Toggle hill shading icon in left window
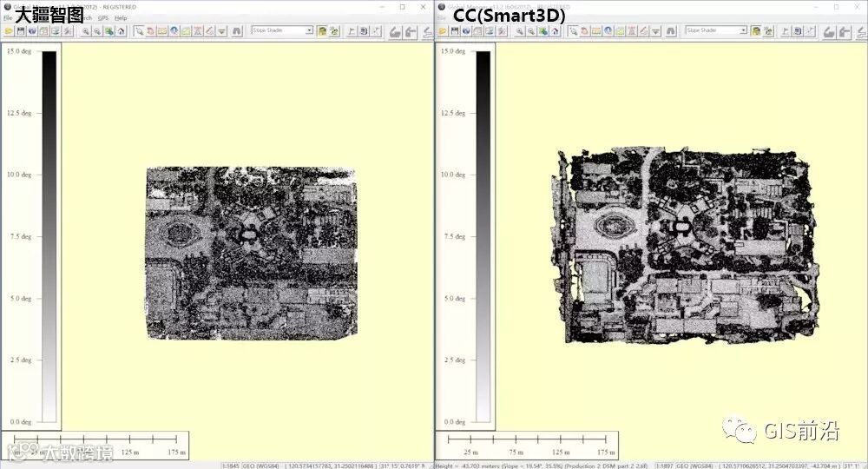868x469 pixels. coord(322,31)
